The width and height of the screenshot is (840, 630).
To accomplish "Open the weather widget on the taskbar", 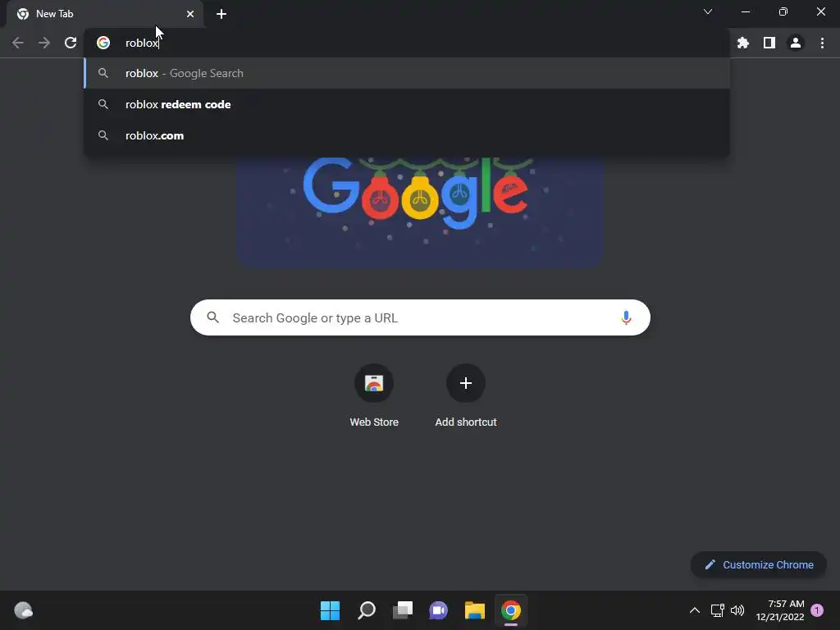I will [x=24, y=610].
